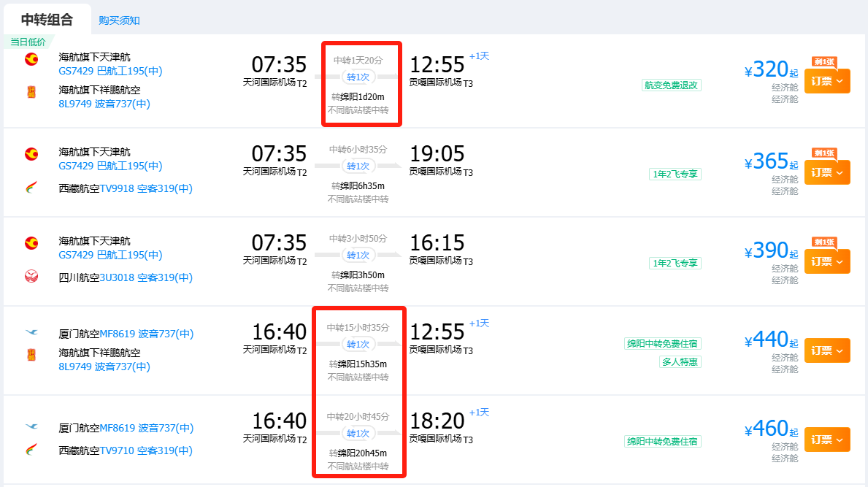Open the 购买须知 tab
This screenshot has width=868, height=487.
tap(119, 20)
